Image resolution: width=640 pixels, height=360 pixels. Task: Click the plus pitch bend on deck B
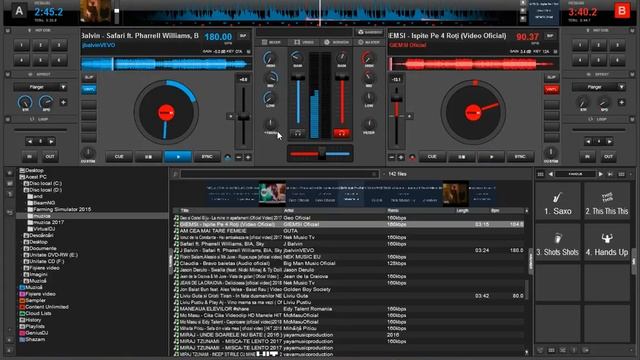click(401, 157)
